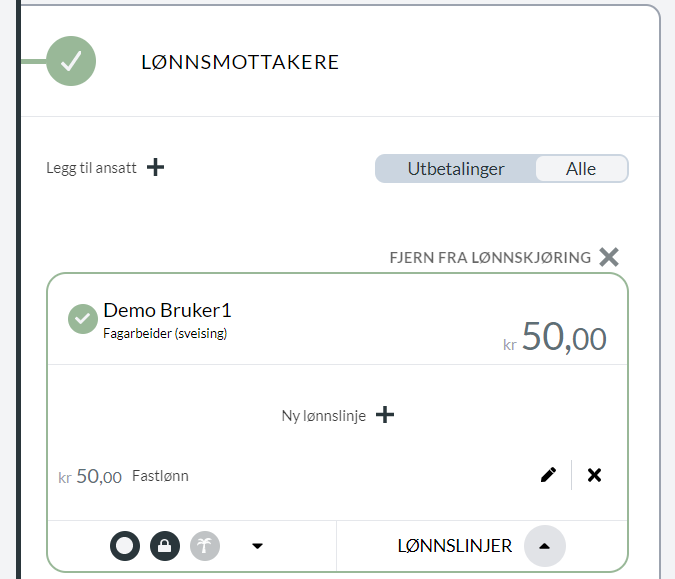This screenshot has width=675, height=579.
Task: Click the circle status icon at card bottom
Action: [x=125, y=546]
